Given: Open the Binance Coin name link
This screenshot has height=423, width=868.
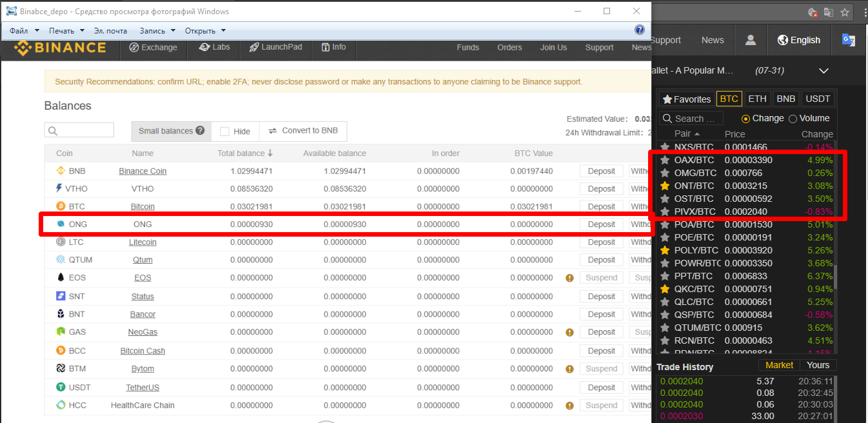Looking at the screenshot, I should pos(143,171).
